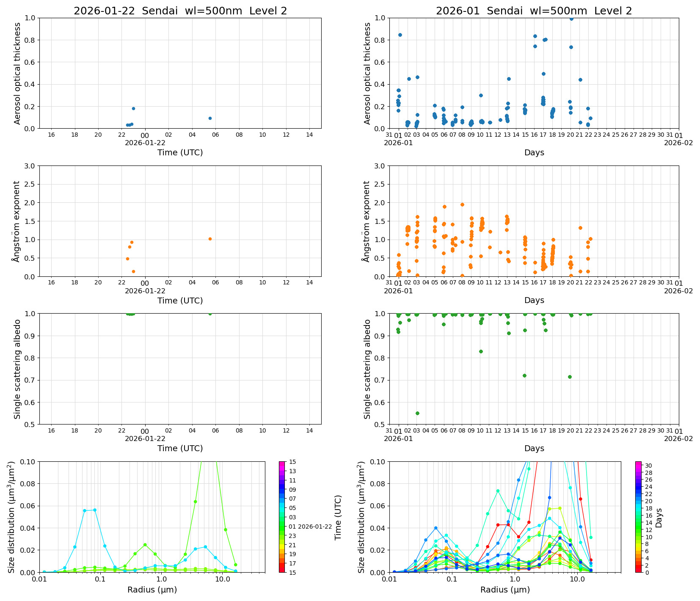
Task: Select the isolated AOT data point near 06 UTC
Action: tap(210, 118)
